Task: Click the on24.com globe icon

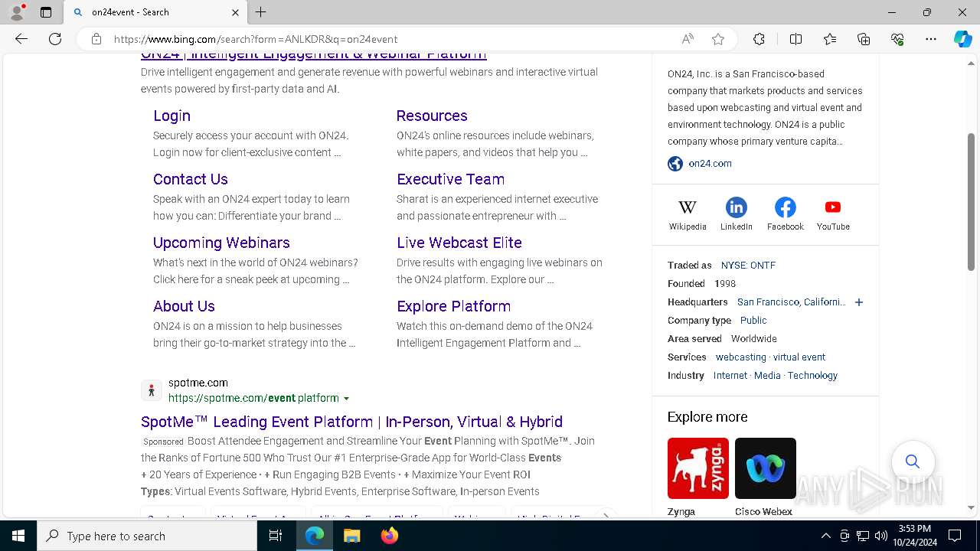Action: point(675,164)
